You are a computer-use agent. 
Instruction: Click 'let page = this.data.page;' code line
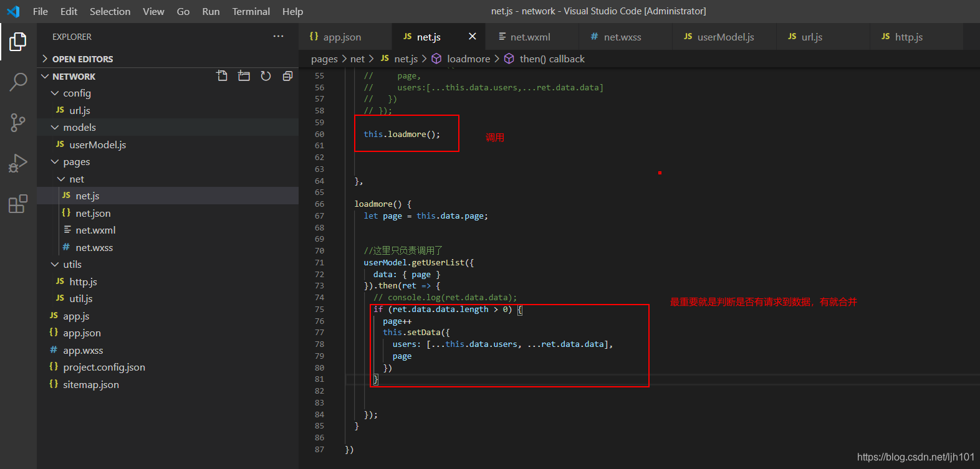[x=426, y=216]
